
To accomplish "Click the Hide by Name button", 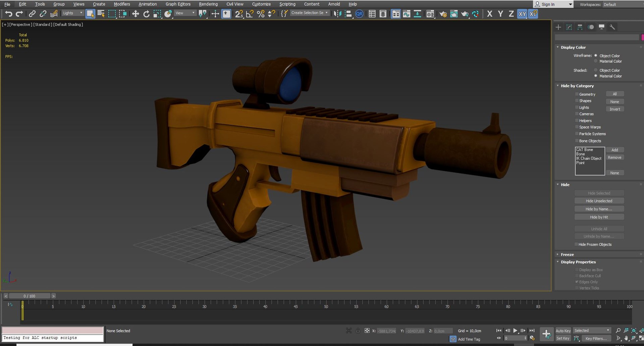I will (599, 209).
